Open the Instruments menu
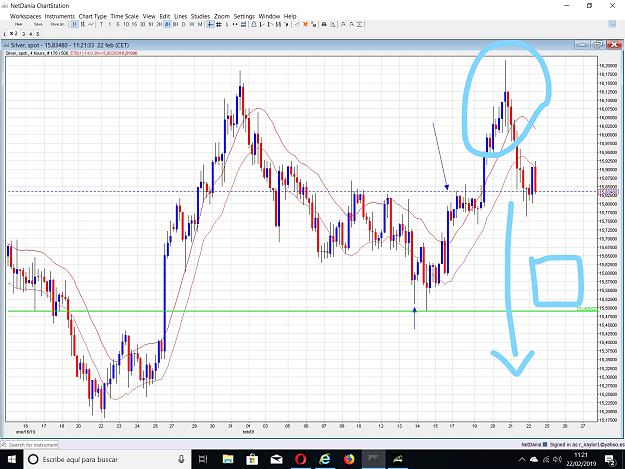This screenshot has width=625, height=469. coord(60,16)
